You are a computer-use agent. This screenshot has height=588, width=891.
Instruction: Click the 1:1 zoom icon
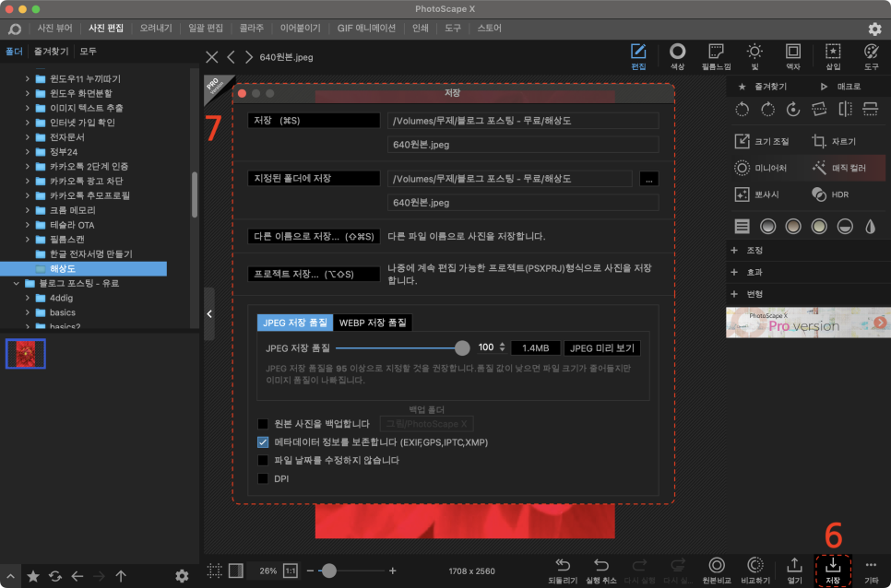pyautogui.click(x=291, y=571)
